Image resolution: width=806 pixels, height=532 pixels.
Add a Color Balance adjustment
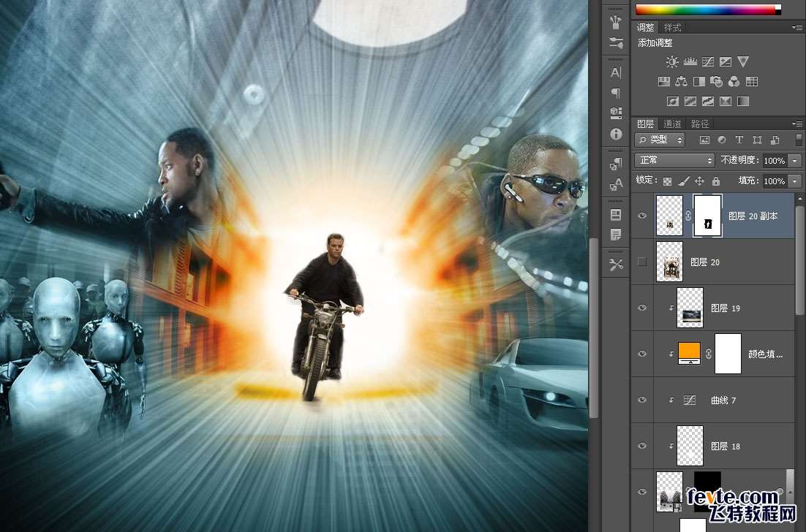(681, 82)
